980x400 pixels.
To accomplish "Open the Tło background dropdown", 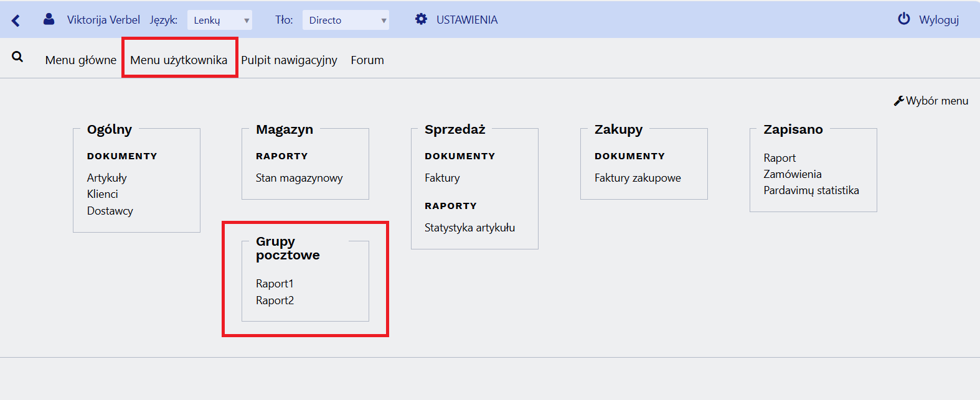I will [x=346, y=20].
